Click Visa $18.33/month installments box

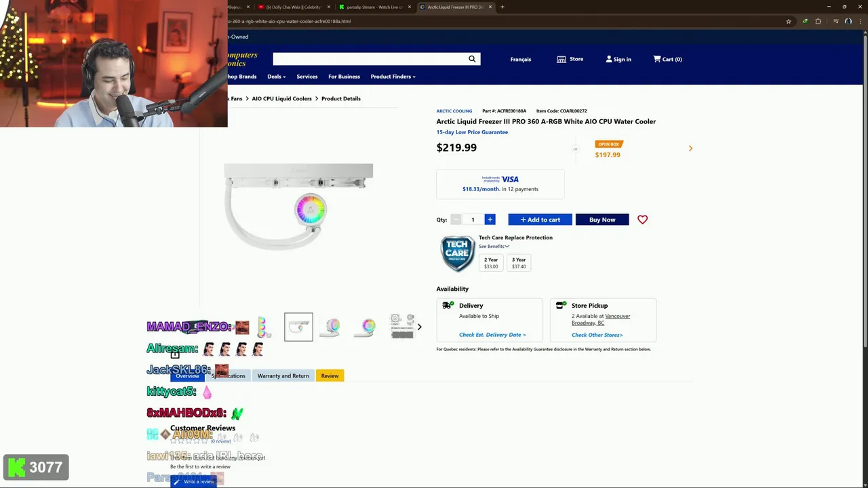click(500, 184)
